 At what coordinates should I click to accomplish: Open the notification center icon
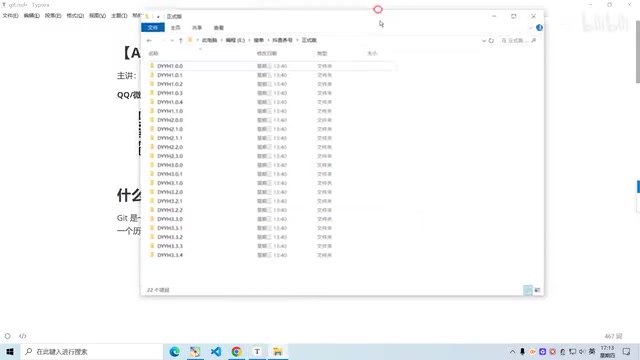(627, 351)
